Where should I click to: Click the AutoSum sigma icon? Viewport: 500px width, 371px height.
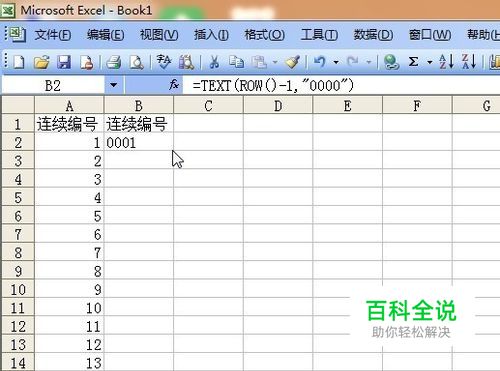[414, 62]
